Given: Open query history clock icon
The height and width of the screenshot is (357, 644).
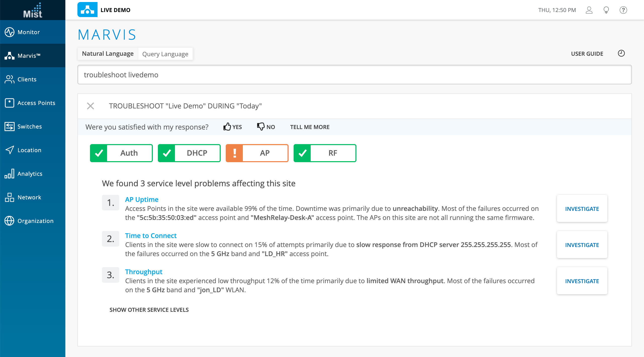Looking at the screenshot, I should (x=621, y=53).
